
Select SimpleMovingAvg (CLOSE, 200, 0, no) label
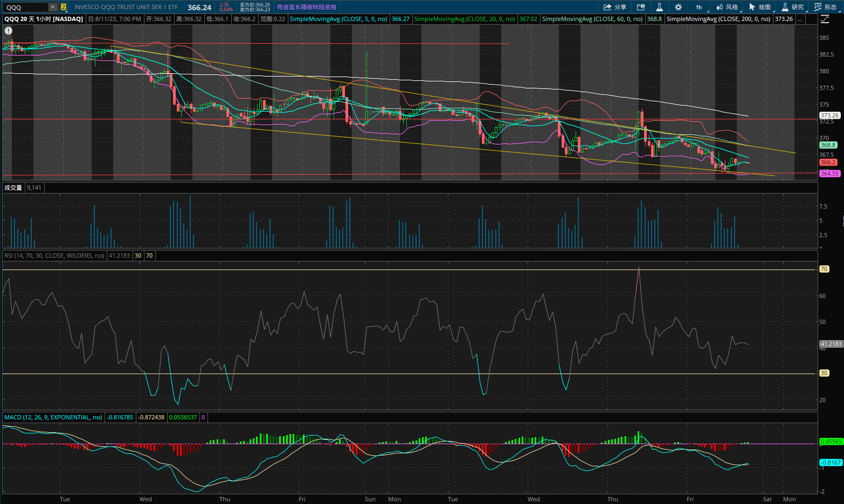[718, 19]
